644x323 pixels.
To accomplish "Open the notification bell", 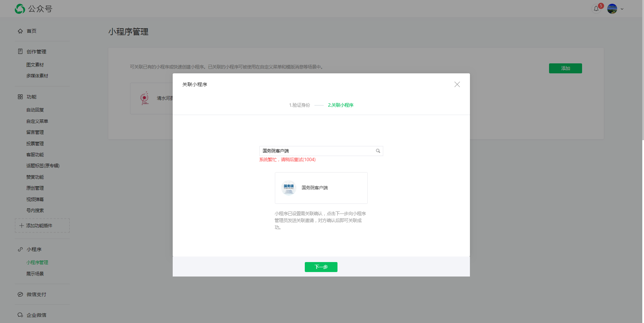I will pyautogui.click(x=596, y=9).
